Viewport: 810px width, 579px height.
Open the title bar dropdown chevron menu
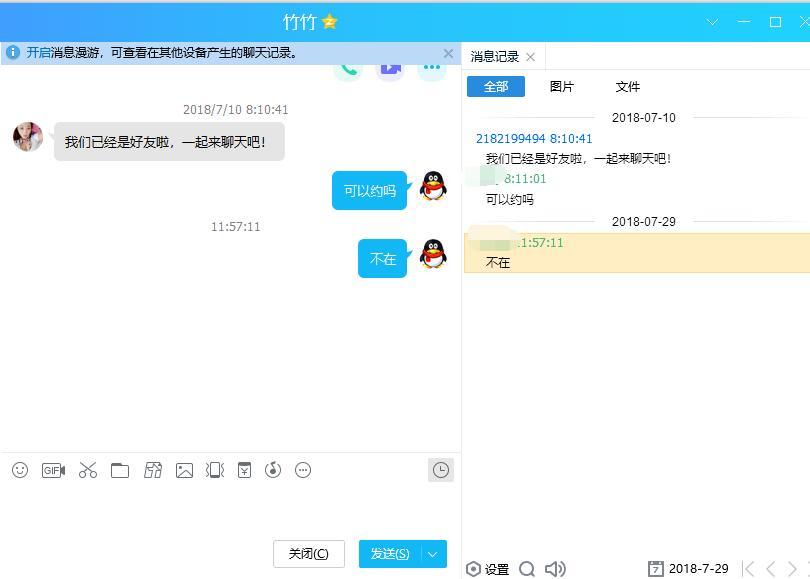point(712,22)
